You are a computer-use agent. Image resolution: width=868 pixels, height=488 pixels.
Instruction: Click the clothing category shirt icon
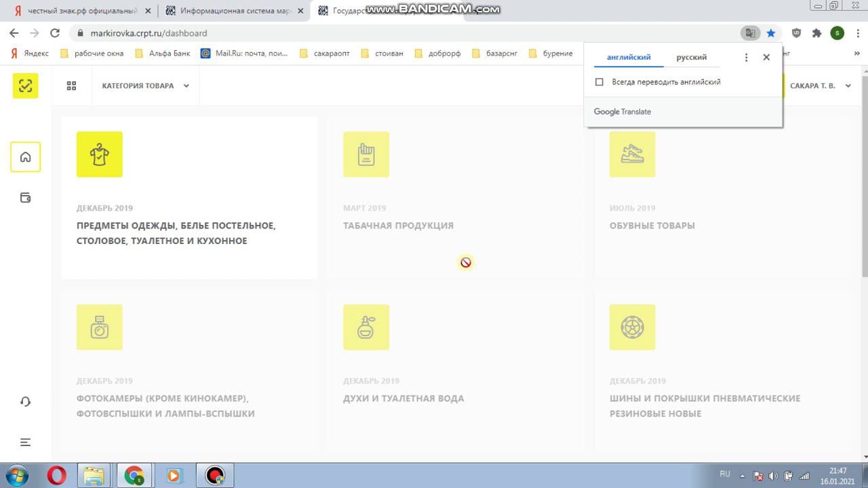100,155
